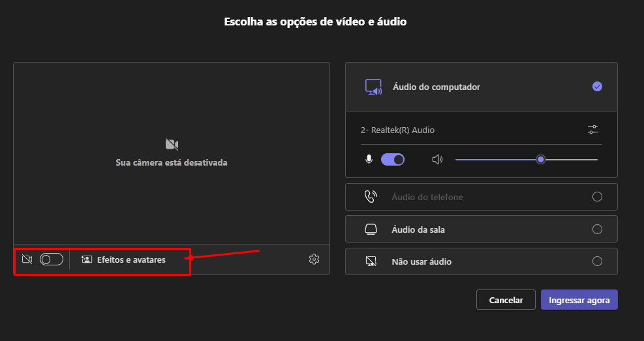
Task: Click the speaker volume icon
Action: pyautogui.click(x=437, y=159)
